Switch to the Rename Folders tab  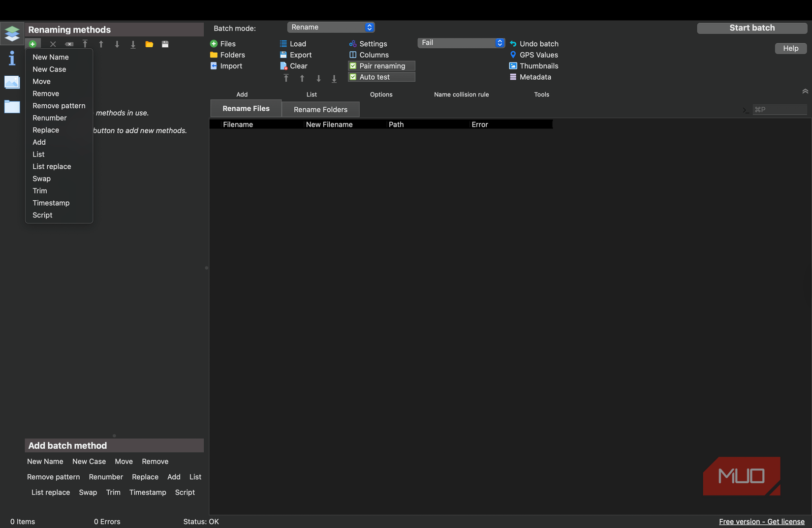click(x=320, y=109)
